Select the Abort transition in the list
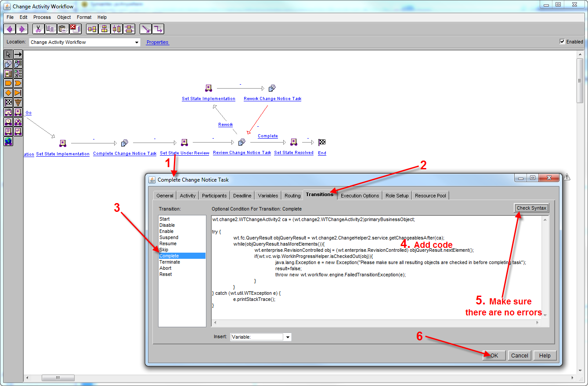 182,268
